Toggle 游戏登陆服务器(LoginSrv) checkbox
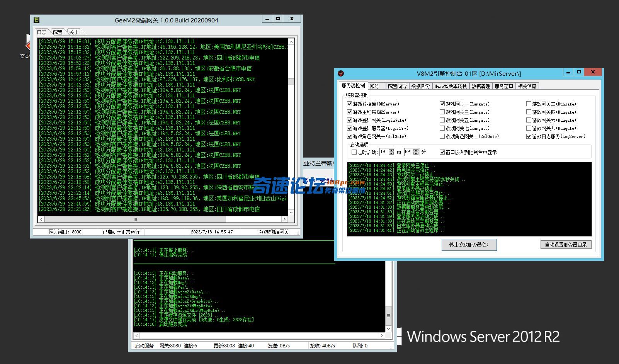This screenshot has height=364, width=619. [x=349, y=128]
